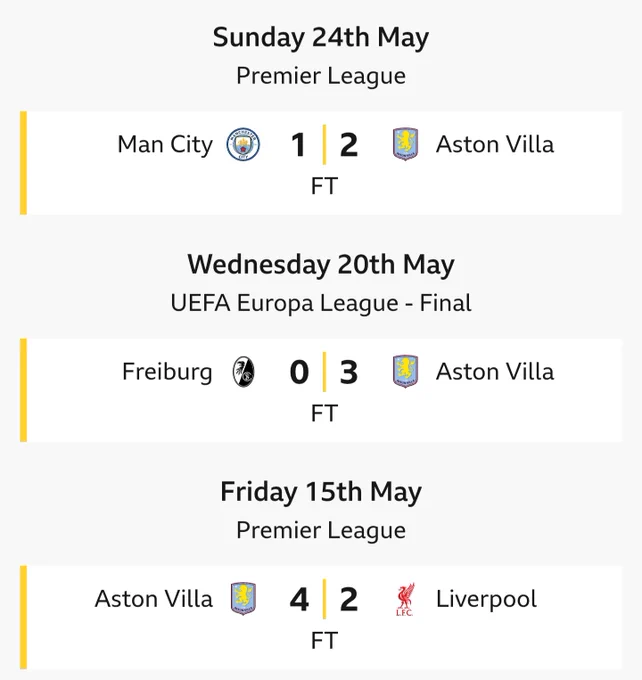Open the Freiburg 0-3 Aston Villa scoreline
Image resolution: width=642 pixels, height=680 pixels.
[324, 372]
